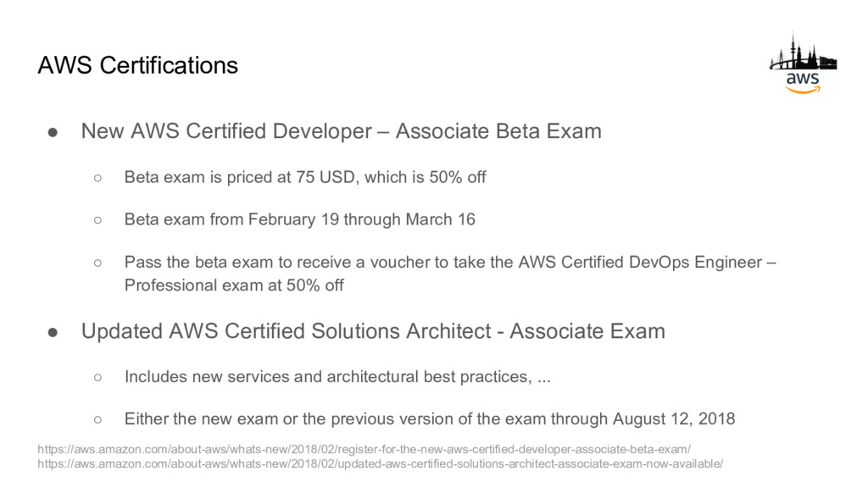Click the hollow bullet beside Either the new exam
The height and width of the screenshot is (488, 868).
(98, 419)
